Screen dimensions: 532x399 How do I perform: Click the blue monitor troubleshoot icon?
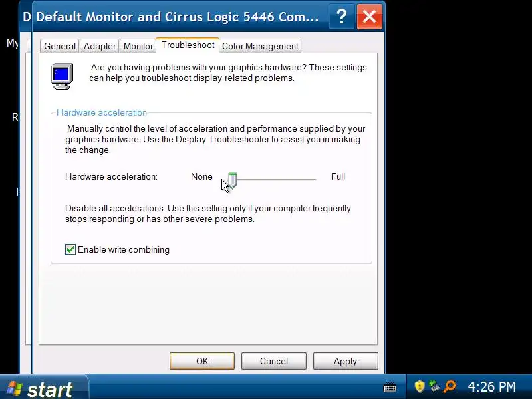pyautogui.click(x=62, y=76)
